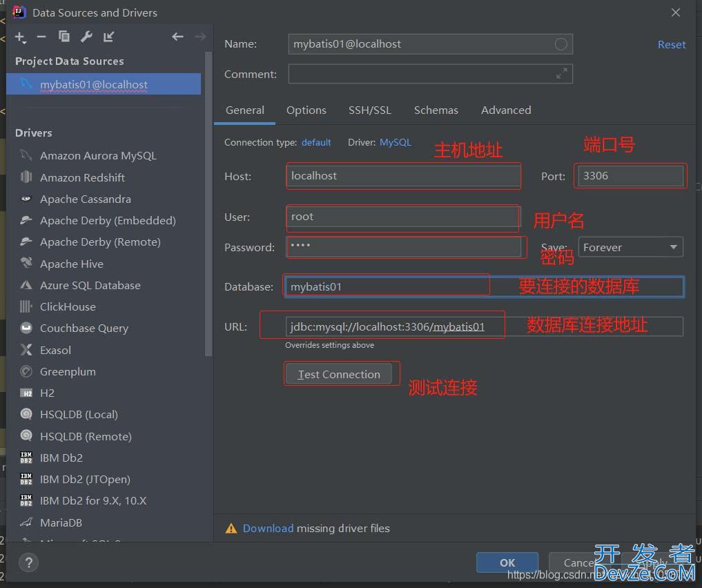
Task: Click the Database field with mybatis01
Action: (485, 287)
